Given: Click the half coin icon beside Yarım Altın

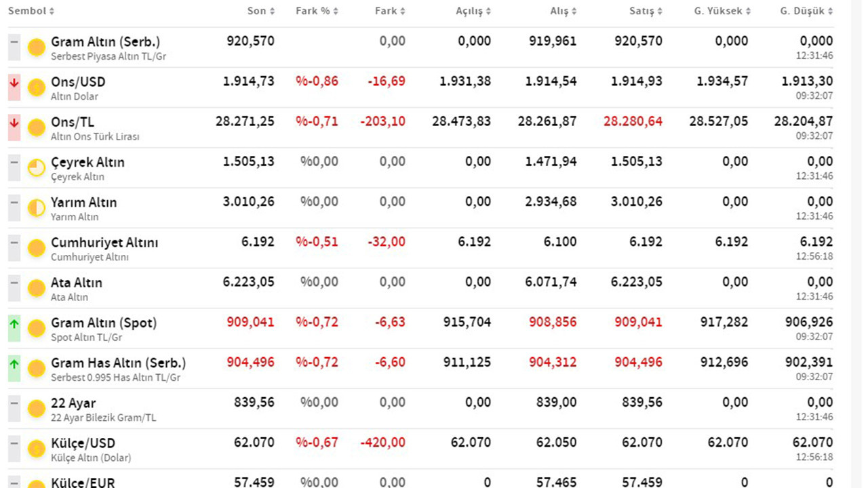Looking at the screenshot, I should [x=37, y=208].
